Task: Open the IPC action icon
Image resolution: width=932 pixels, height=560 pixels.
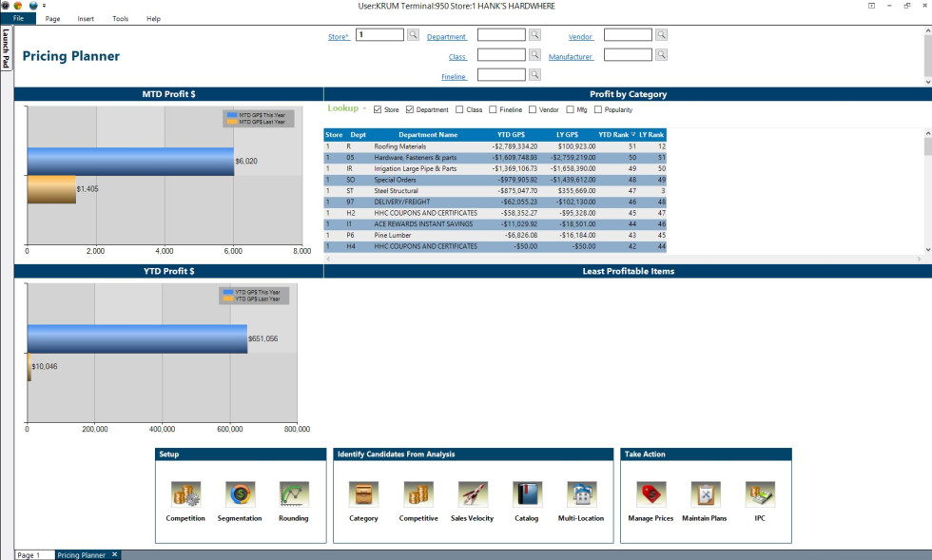Action: (x=760, y=494)
